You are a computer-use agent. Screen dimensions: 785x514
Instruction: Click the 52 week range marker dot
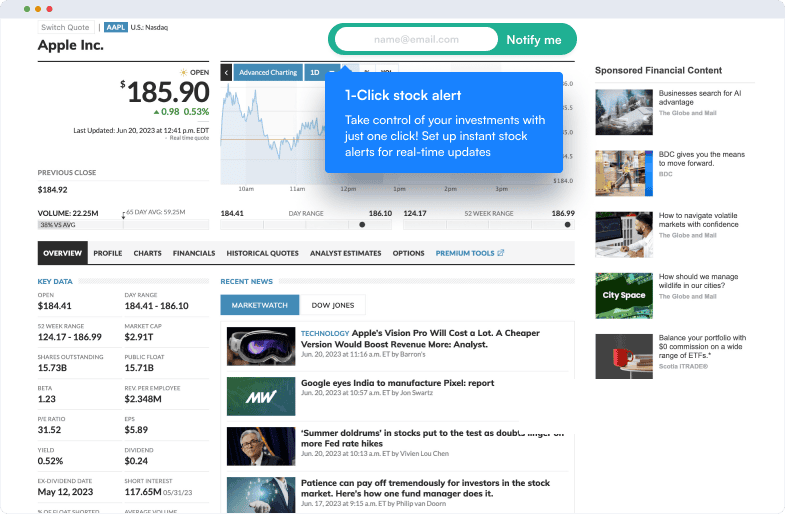tap(567, 225)
